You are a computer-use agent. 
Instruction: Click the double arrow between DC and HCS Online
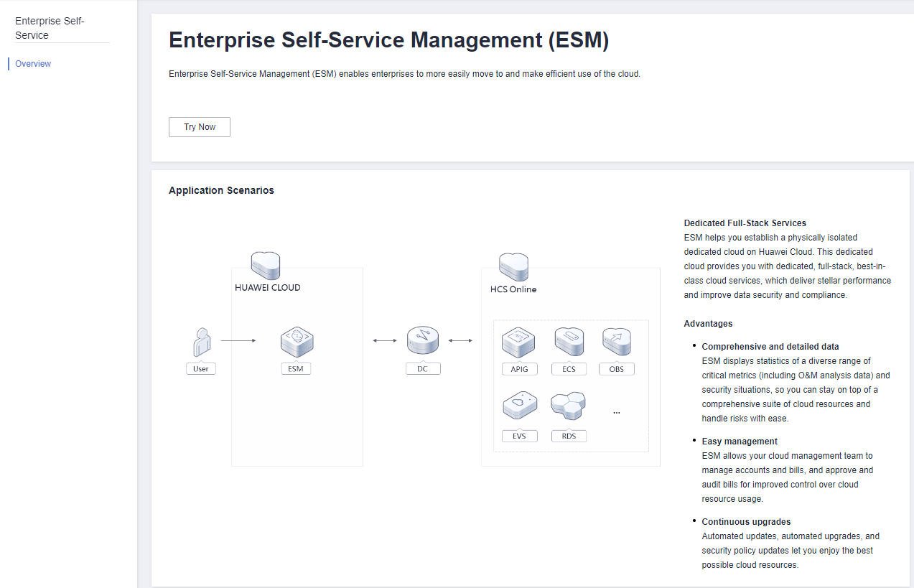[x=461, y=341]
